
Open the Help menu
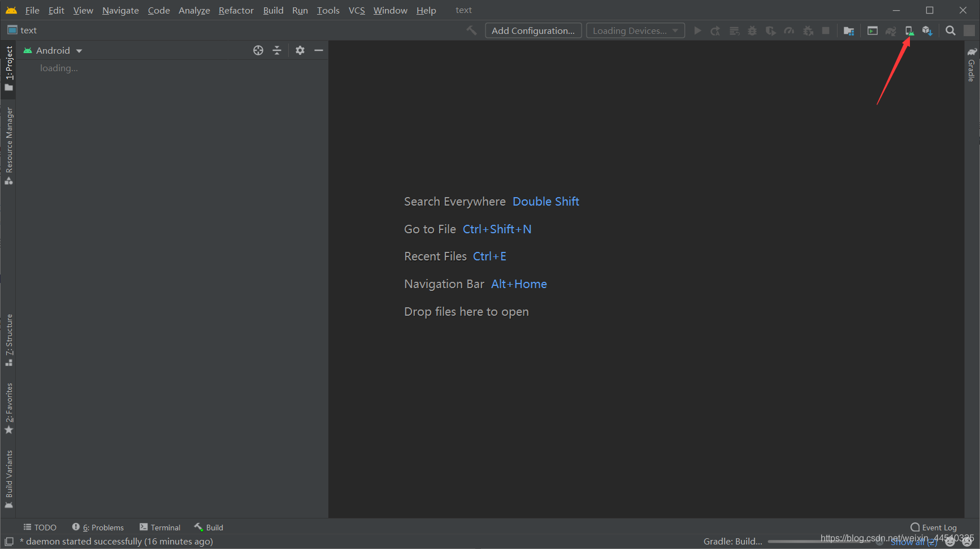click(x=426, y=10)
